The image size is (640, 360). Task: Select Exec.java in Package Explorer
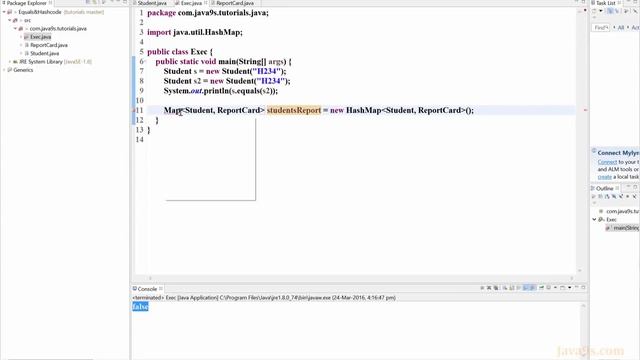click(x=40, y=37)
